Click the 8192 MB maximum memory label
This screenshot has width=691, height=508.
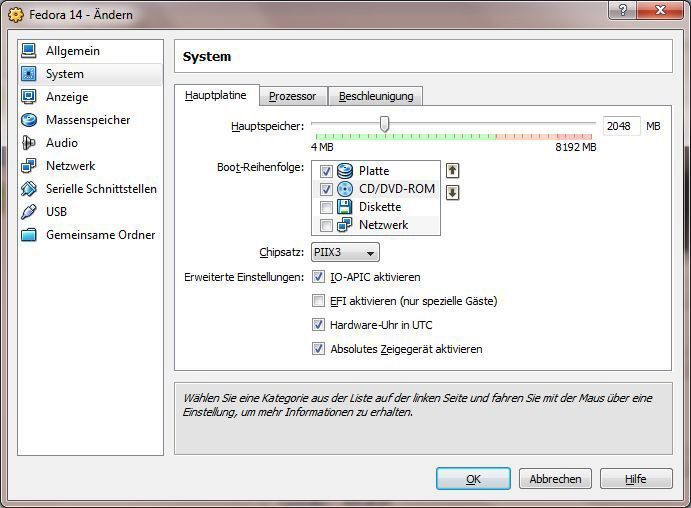(x=576, y=147)
